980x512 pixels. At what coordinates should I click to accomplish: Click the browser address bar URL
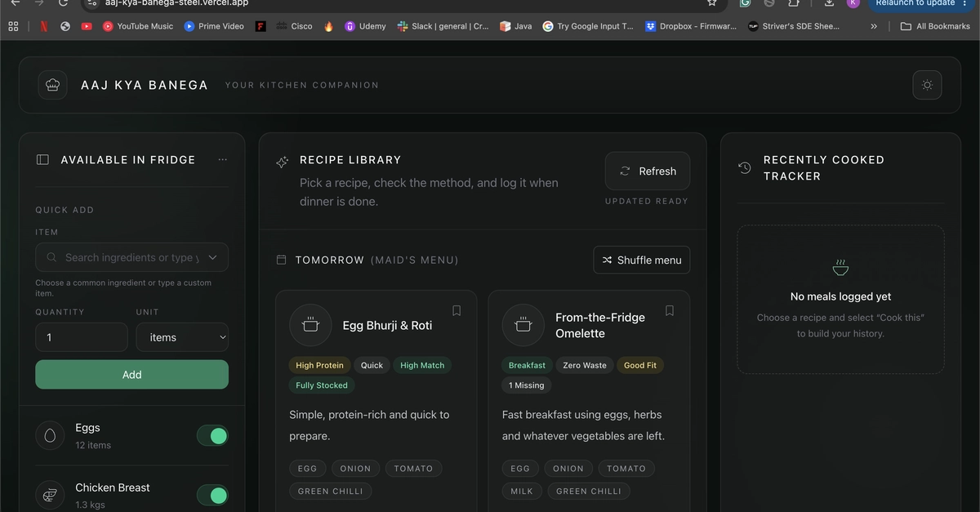point(176,2)
